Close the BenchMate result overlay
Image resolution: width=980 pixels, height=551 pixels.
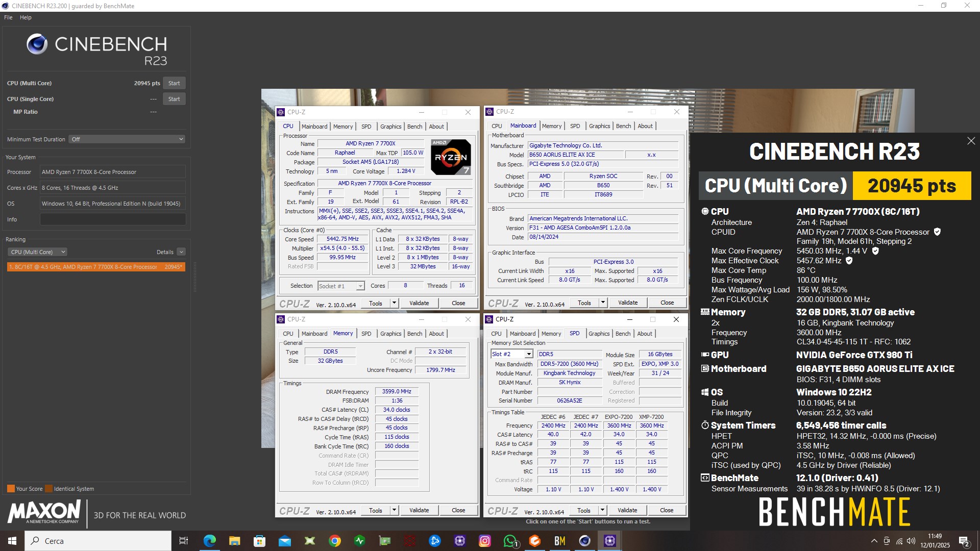[x=971, y=141]
